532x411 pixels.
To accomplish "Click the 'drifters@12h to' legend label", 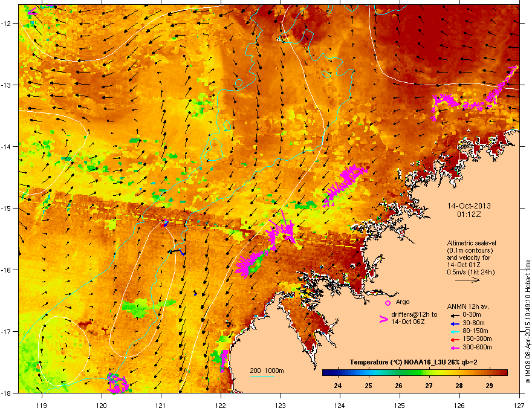I will [414, 315].
